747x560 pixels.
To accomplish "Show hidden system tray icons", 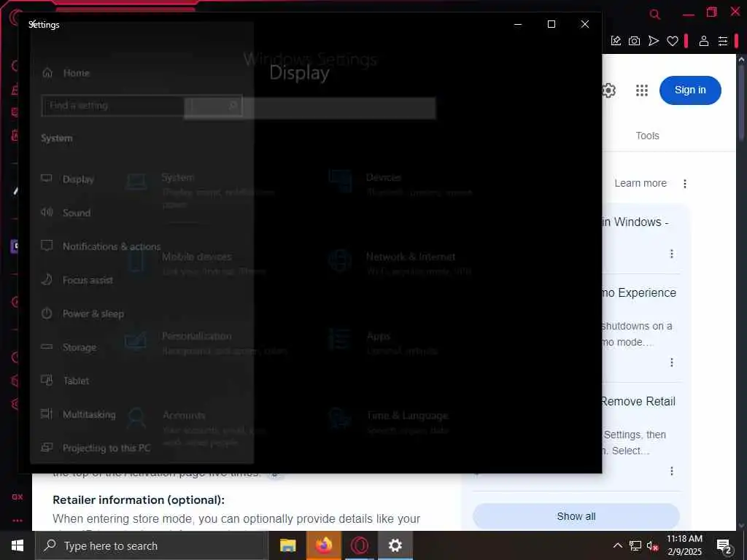I will (617, 545).
